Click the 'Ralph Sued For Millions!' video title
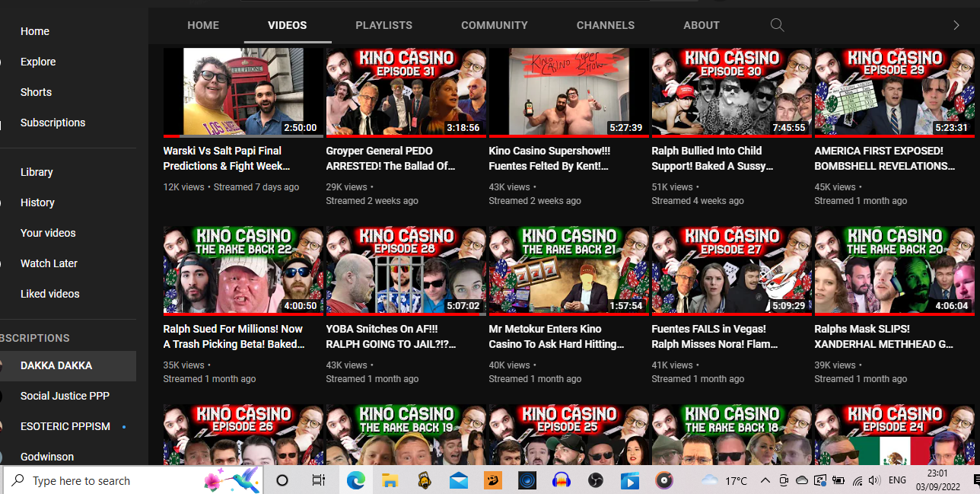Screen dimensions: 980x494 [234, 336]
